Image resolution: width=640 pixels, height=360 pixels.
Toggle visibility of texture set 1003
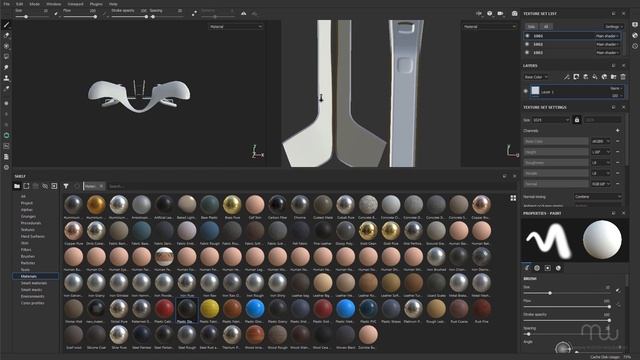tap(527, 52)
